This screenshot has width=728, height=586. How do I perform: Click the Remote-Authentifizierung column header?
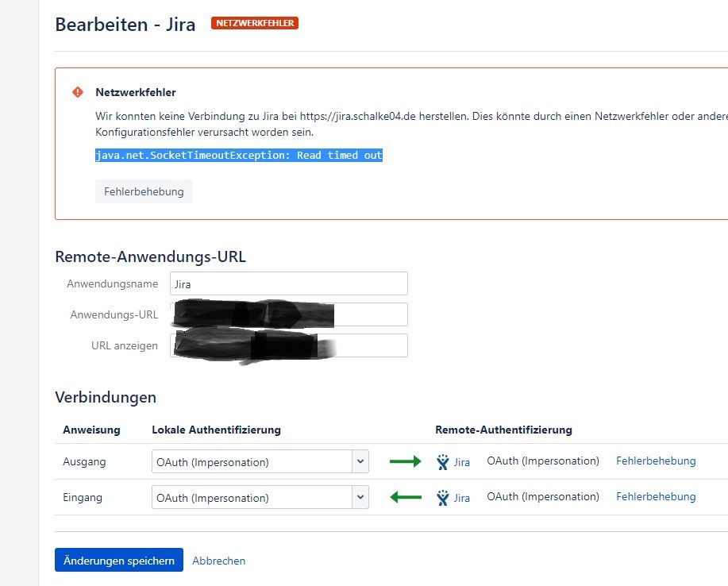pyautogui.click(x=503, y=430)
